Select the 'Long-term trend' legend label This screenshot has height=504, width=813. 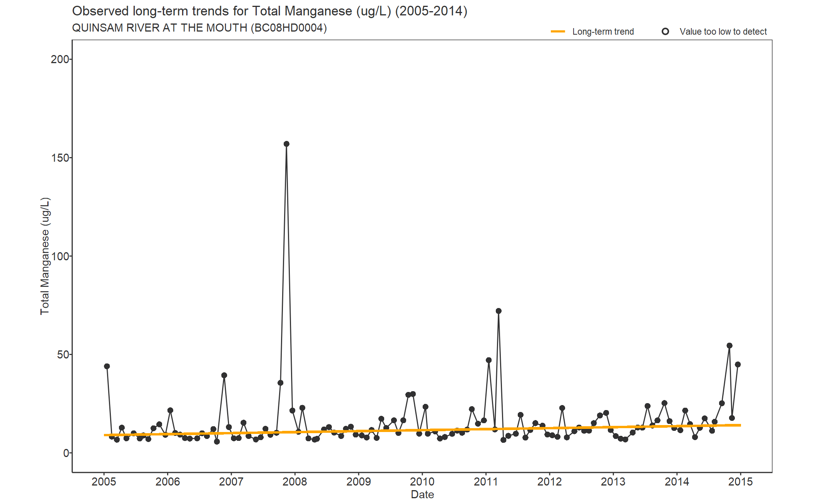pos(603,32)
